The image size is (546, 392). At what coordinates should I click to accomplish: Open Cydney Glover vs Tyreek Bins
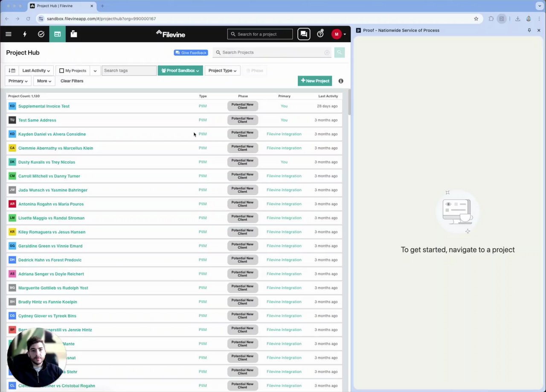47,316
